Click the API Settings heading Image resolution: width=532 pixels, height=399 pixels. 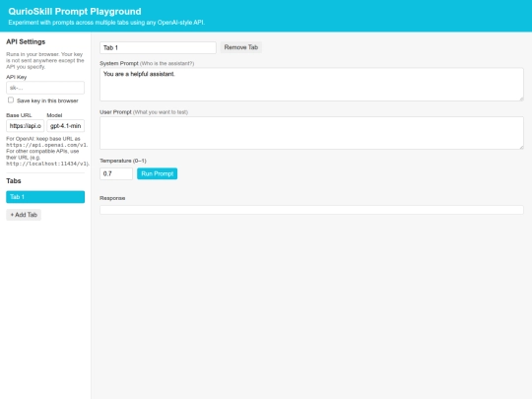point(26,41)
